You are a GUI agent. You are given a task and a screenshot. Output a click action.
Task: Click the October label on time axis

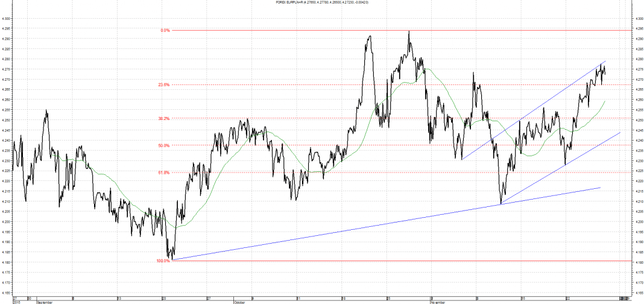[x=239, y=302]
